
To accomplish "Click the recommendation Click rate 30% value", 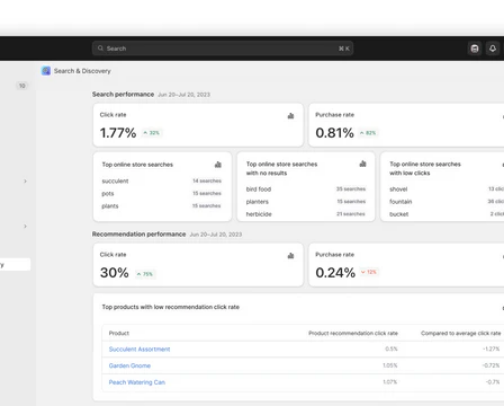I will 114,273.
